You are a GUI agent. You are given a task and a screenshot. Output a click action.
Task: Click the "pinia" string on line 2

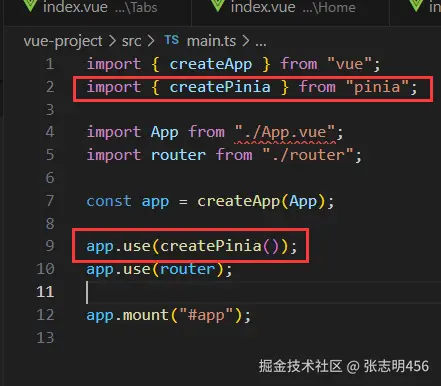click(x=377, y=87)
